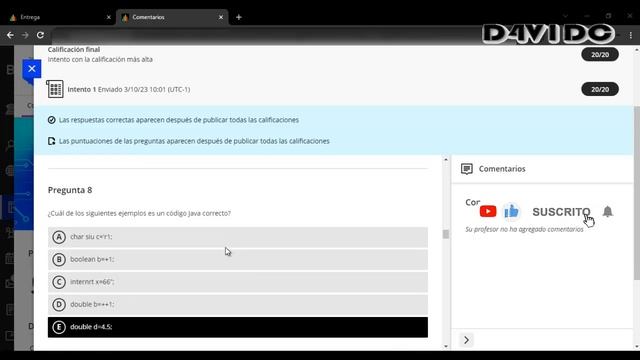Click the Comentarios speech bubble icon

[x=467, y=169]
